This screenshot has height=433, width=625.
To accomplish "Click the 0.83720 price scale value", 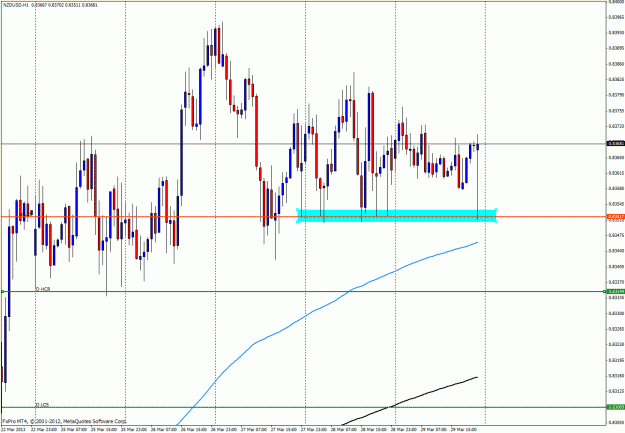I will click(616, 126).
